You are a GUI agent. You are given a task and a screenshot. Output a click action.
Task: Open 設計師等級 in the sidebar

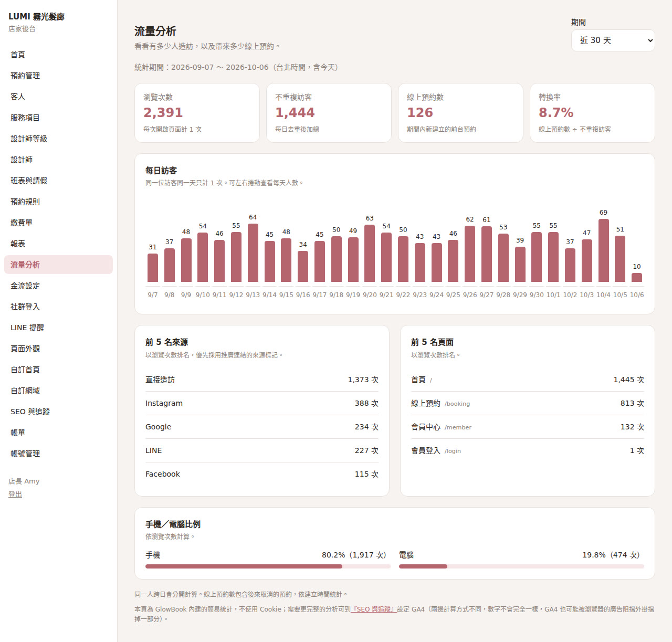(x=58, y=139)
